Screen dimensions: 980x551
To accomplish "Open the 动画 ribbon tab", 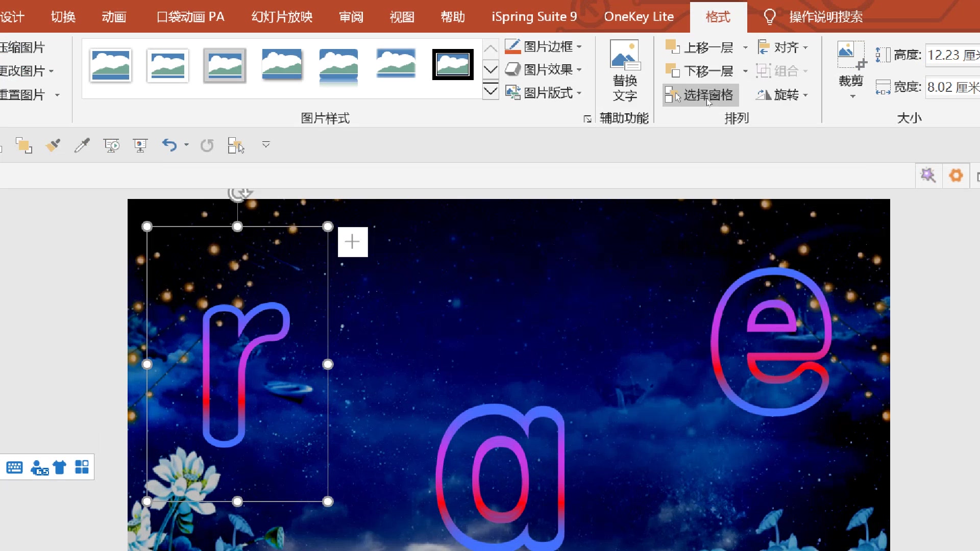I will (114, 17).
